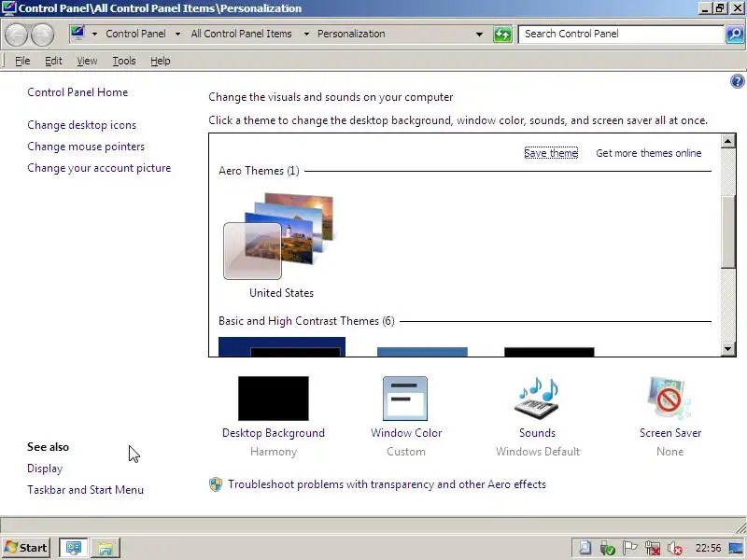Click the Personalization icon in address bar
The image size is (747, 560).
(x=78, y=34)
